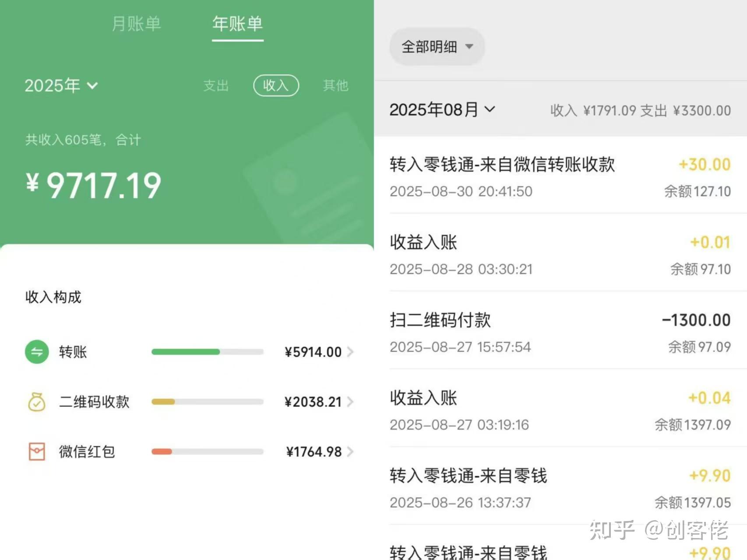Switch to the 收入 income filter

pos(276,86)
